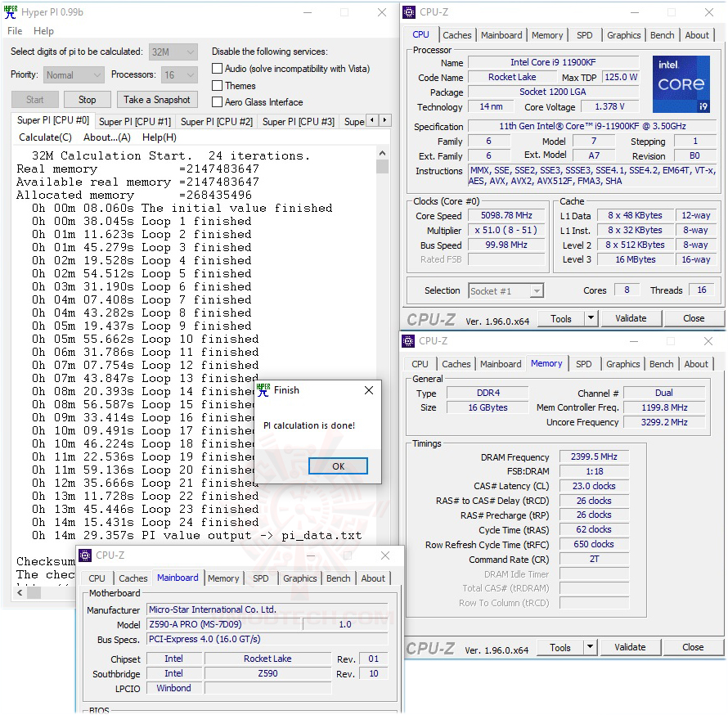The width and height of the screenshot is (728, 715).
Task: Toggle the Themes checkbox
Action: [217, 86]
